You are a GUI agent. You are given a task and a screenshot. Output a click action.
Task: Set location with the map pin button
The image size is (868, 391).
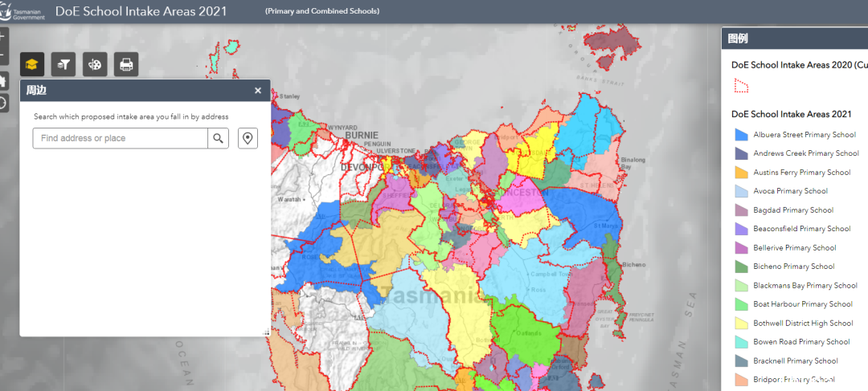(248, 138)
